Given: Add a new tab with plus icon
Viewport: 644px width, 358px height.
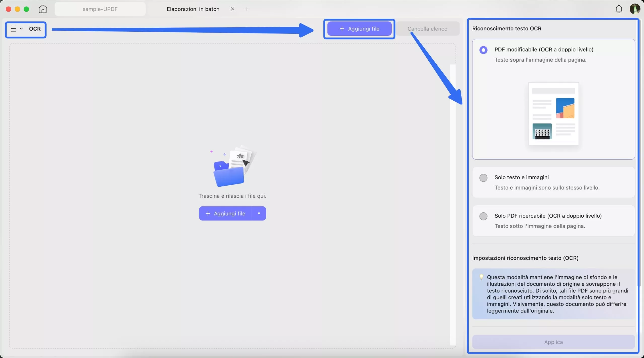Looking at the screenshot, I should coord(247,9).
